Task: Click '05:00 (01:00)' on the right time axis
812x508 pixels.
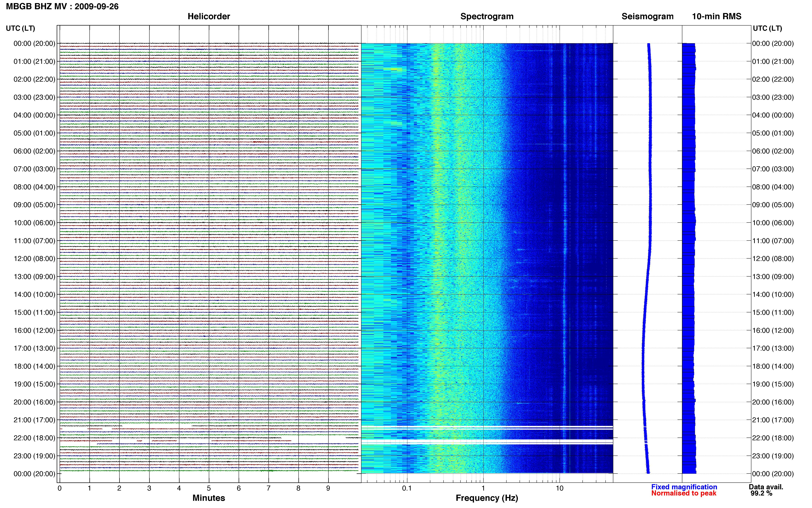Action: pyautogui.click(x=773, y=133)
